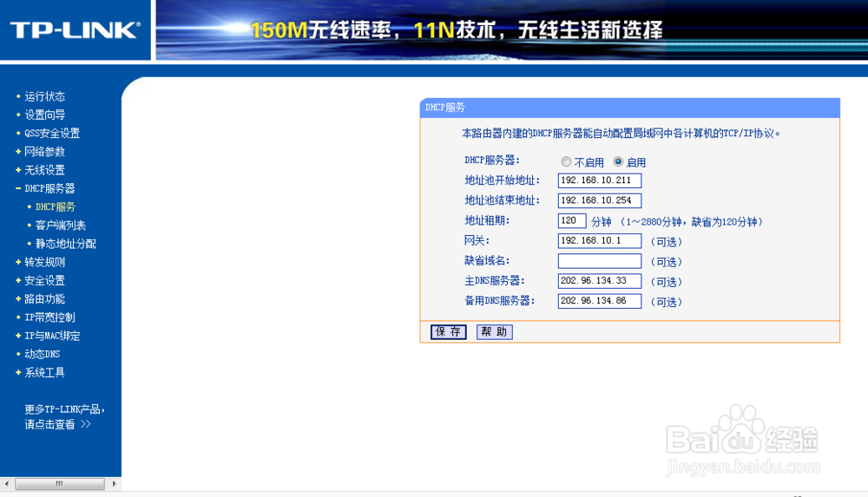Select the DHCP服务 submenu item
The image size is (868, 497).
[56, 206]
